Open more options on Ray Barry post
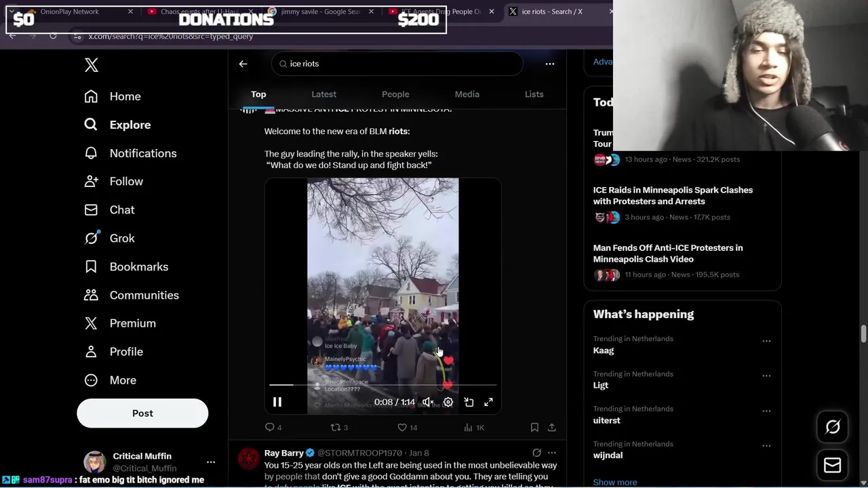The image size is (868, 488). (552, 453)
